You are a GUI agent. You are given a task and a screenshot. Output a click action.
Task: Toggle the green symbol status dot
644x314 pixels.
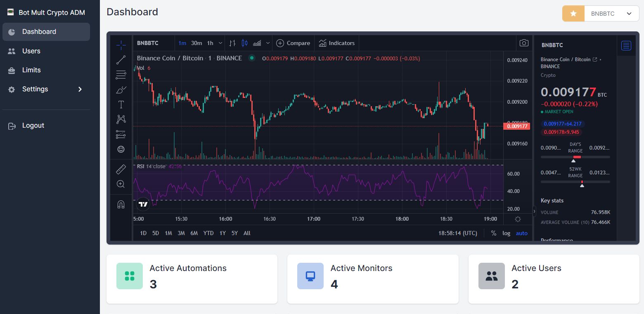(251, 58)
